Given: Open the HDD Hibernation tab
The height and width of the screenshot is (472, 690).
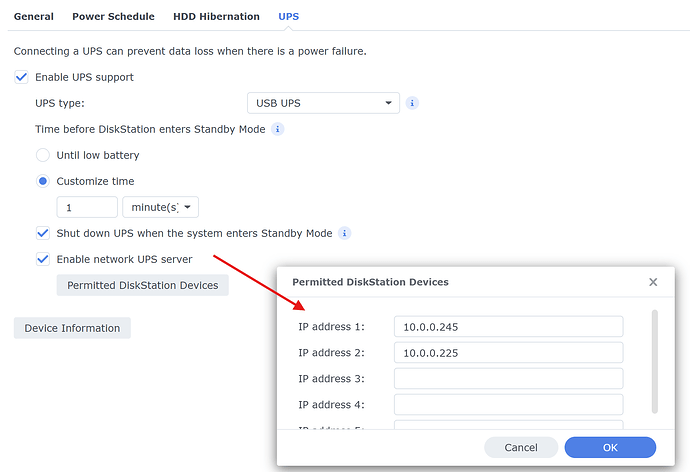Looking at the screenshot, I should (x=216, y=17).
